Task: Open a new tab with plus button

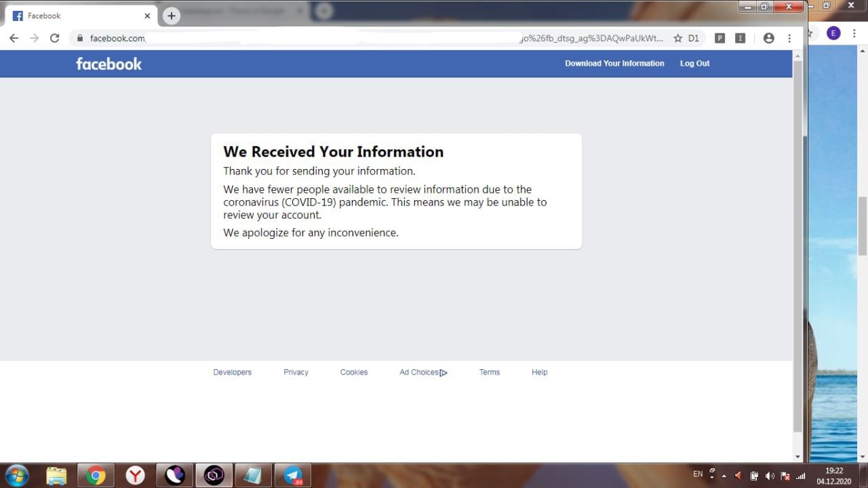Action: [x=172, y=16]
